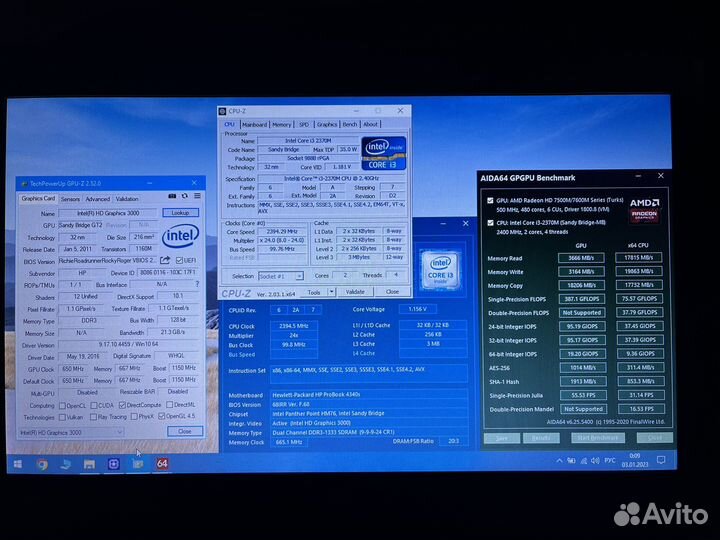Click the clock showing 03.01.2023

tap(635, 460)
